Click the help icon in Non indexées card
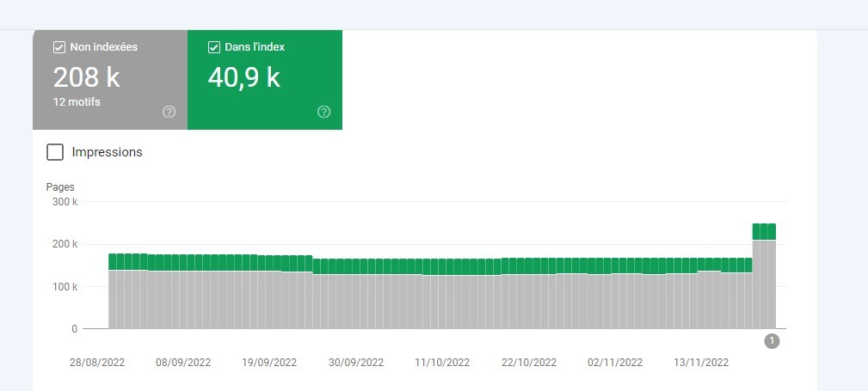Viewport: 868px width, 391px height. click(x=169, y=112)
